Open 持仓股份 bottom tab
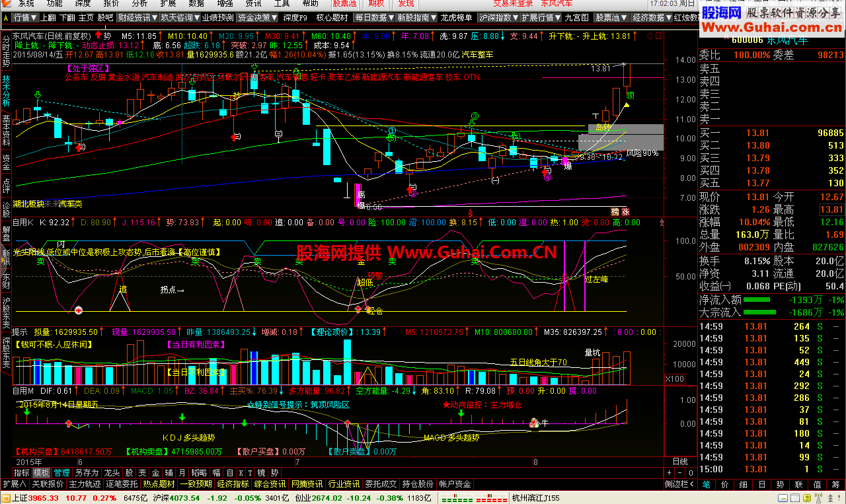This screenshot has height=504, width=846. (418, 484)
